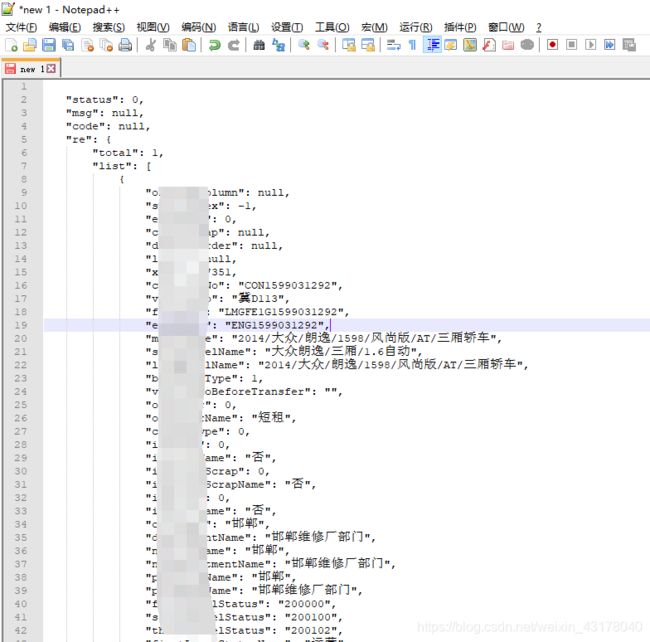
Task: Click the Close All documents icon
Action: click(106, 45)
